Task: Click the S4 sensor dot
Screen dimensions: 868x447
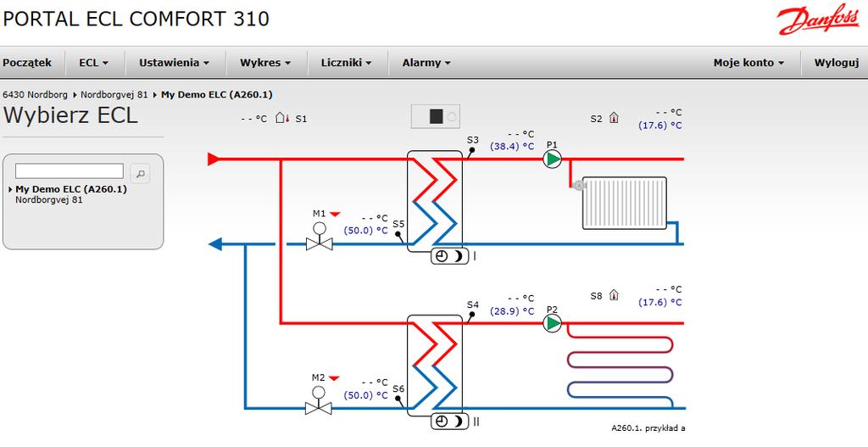Action: 471,315
